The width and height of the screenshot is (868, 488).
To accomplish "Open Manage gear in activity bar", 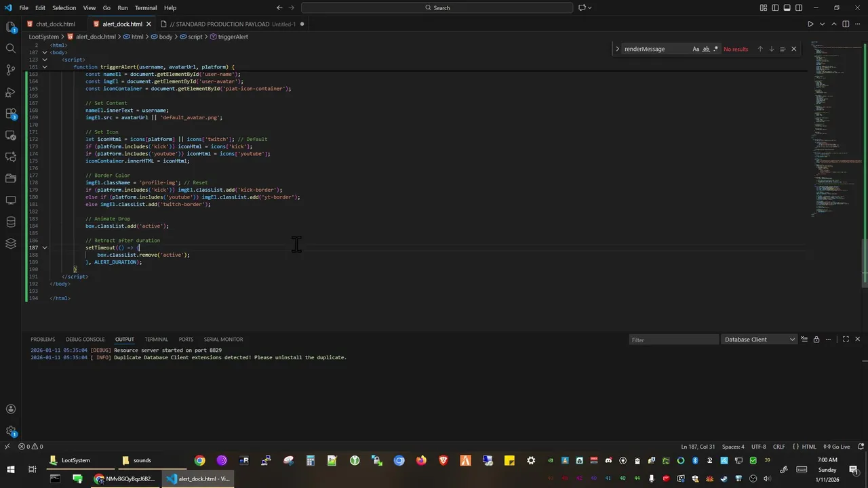I will (10, 431).
